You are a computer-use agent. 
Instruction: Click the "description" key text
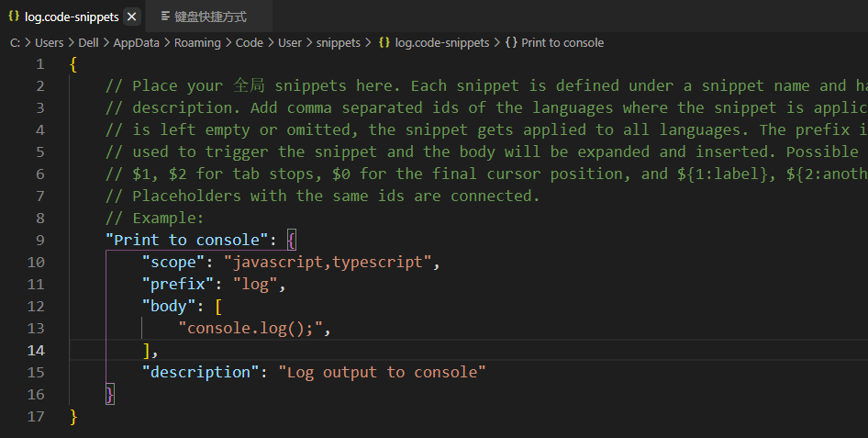point(200,372)
